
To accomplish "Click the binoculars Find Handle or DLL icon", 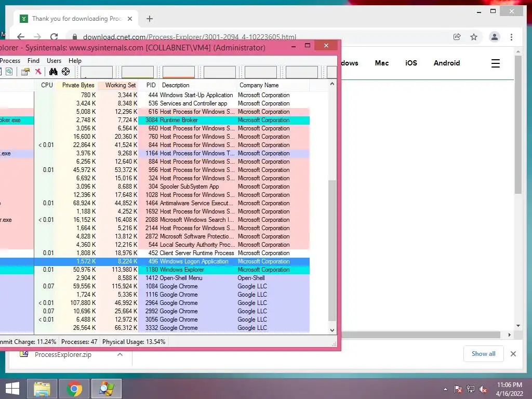I will [x=54, y=72].
